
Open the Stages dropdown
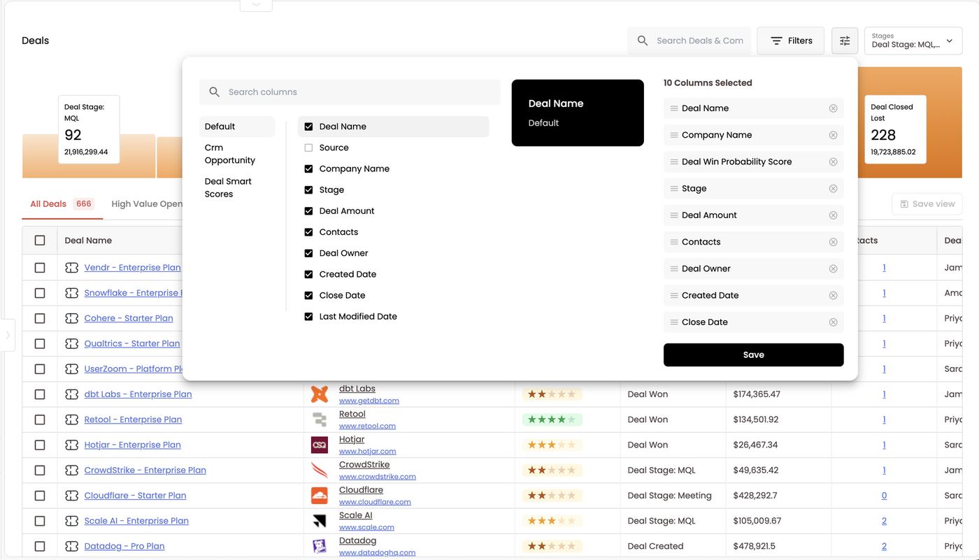click(x=913, y=41)
